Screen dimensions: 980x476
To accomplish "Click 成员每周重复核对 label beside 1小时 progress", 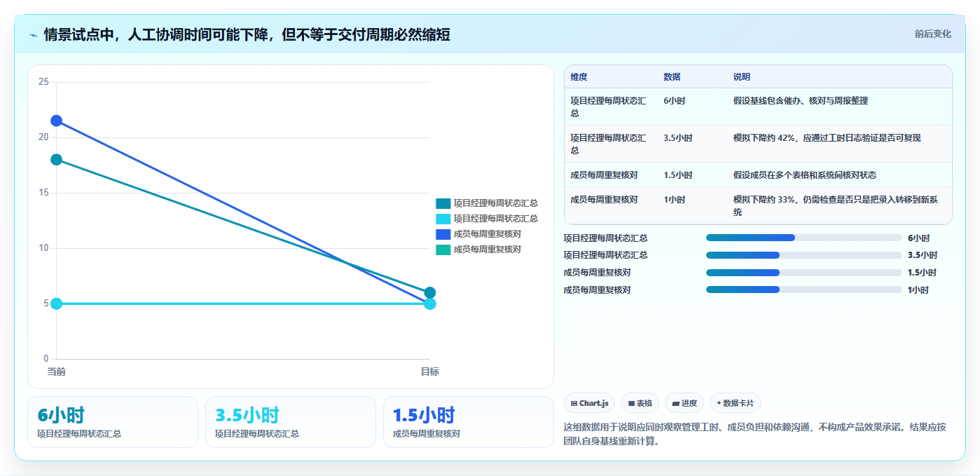I will (x=598, y=290).
